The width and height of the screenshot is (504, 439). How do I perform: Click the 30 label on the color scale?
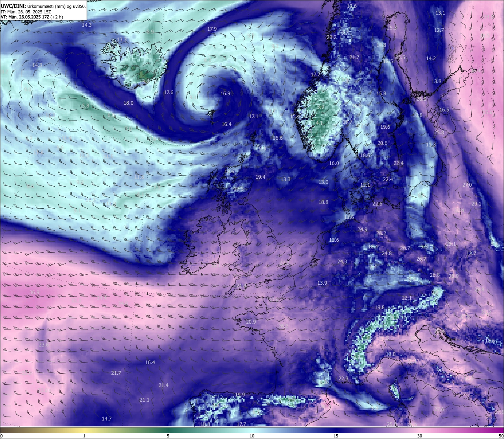420,436
